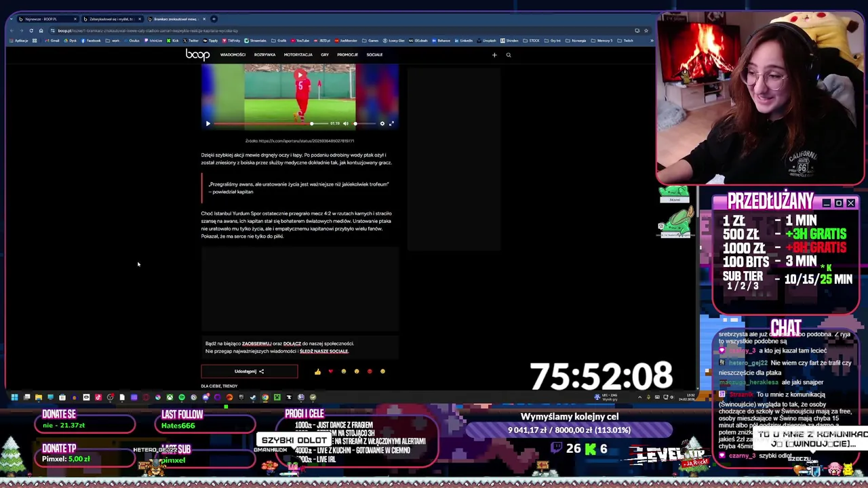
Task: Seek on the video progress bar
Action: (271, 123)
